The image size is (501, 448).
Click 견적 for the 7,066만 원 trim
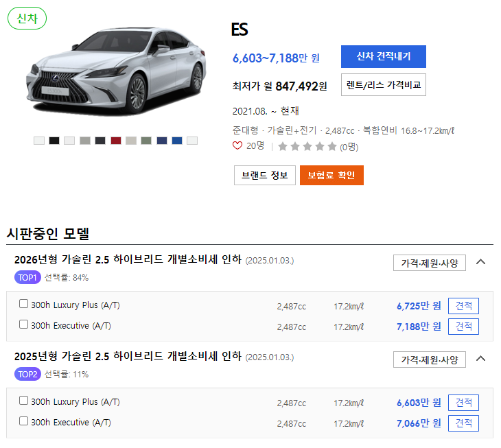(x=463, y=423)
